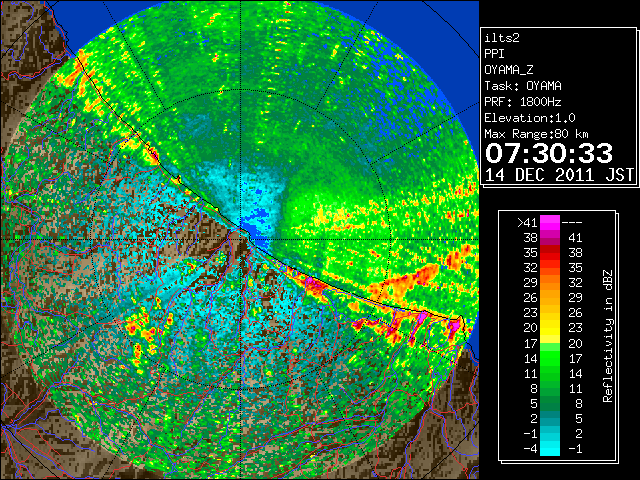Click the vertical "Reflectivity in dBZ" legend title

pyautogui.click(x=608, y=336)
